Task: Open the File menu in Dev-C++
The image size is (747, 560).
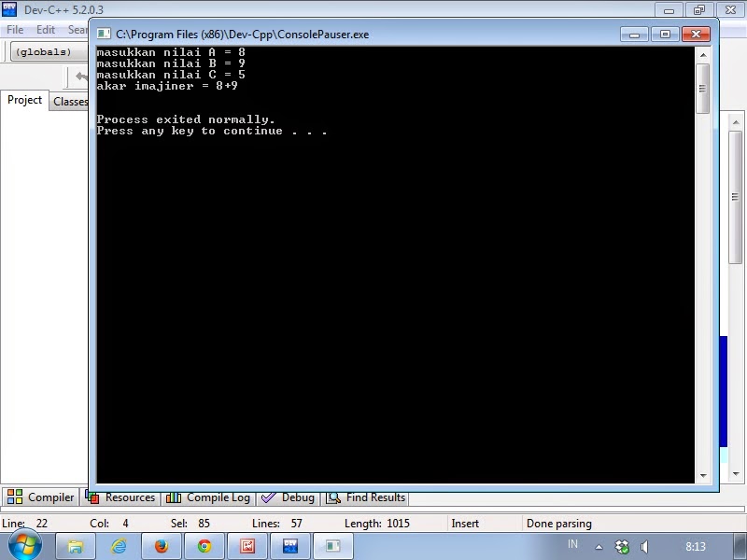Action: pyautogui.click(x=15, y=30)
